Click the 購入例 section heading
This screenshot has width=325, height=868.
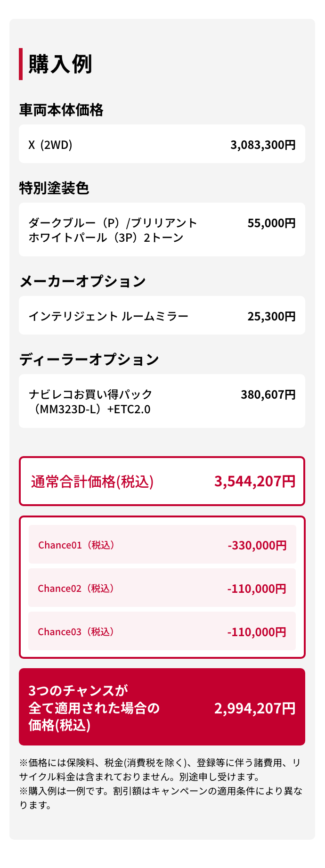coord(60,64)
